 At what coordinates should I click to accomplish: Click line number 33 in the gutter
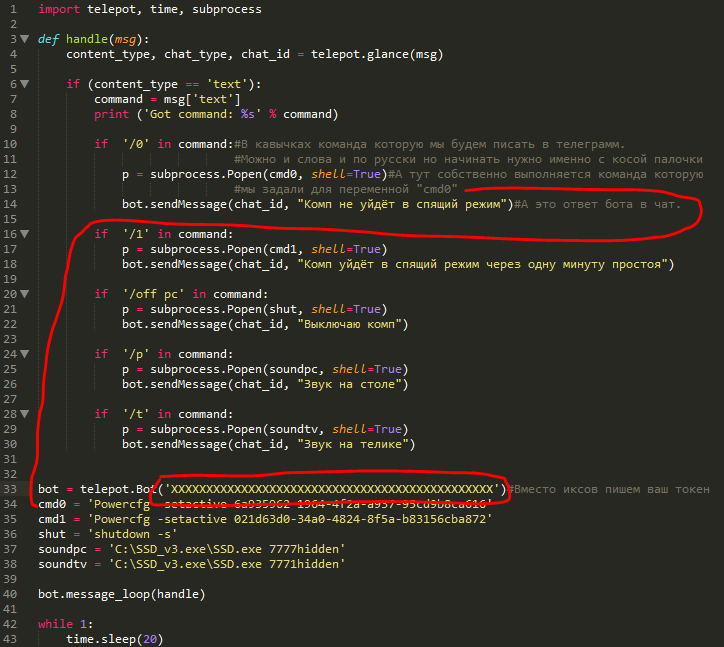(10, 489)
